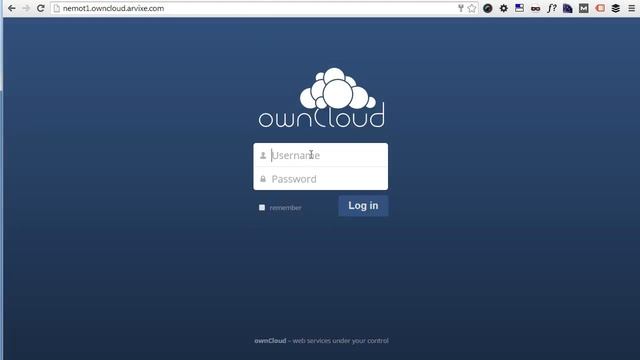Click the orange tag extension icon

tap(600, 8)
